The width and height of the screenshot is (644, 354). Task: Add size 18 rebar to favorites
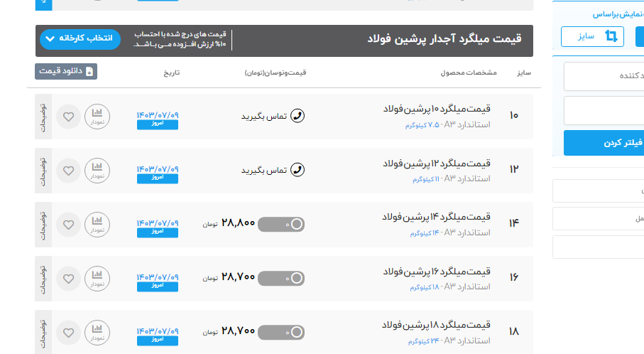point(68,332)
